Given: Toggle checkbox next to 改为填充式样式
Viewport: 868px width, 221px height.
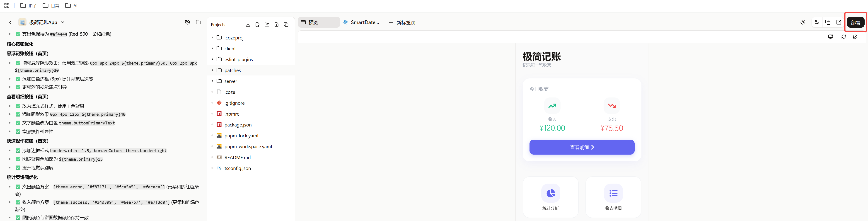Looking at the screenshot, I should click(x=18, y=106).
